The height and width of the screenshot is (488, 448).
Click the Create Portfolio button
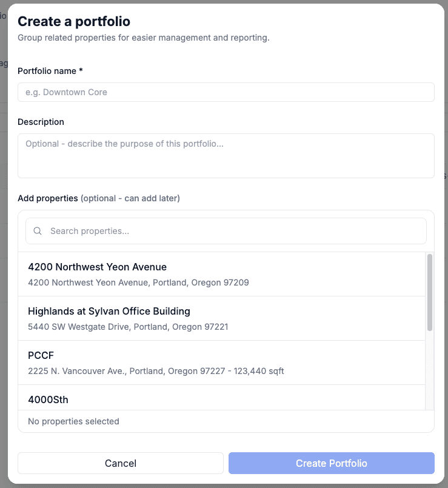click(x=331, y=463)
